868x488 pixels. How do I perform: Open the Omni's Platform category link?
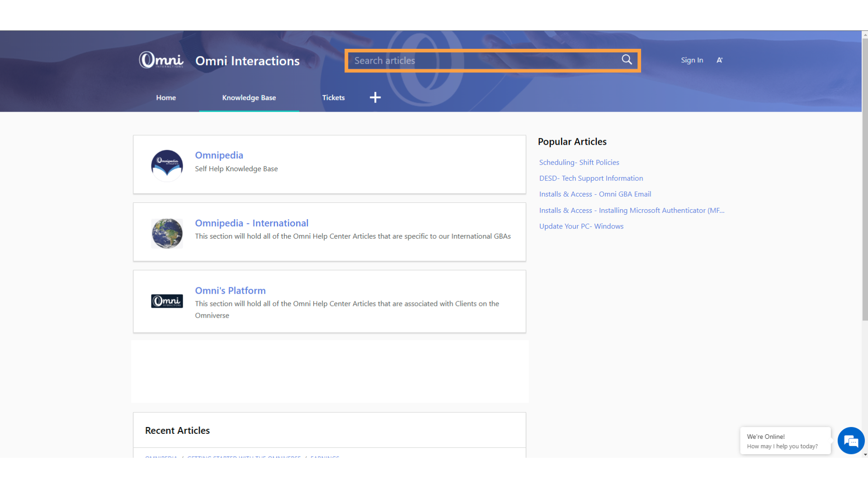(230, 291)
